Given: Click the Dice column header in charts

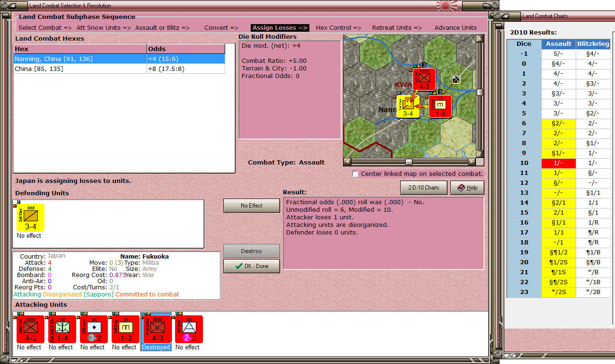Looking at the screenshot, I should coord(524,44).
